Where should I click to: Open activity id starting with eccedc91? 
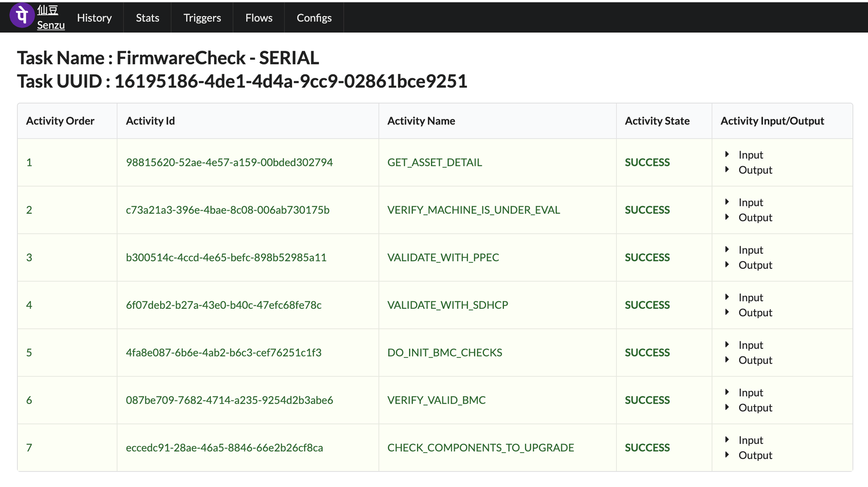pos(225,448)
